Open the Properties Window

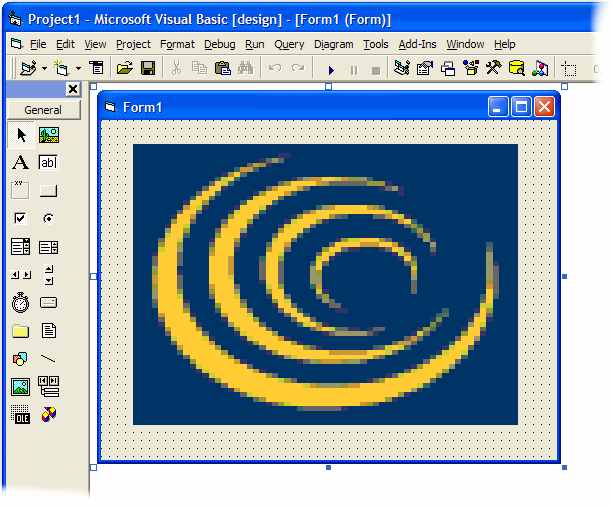click(425, 68)
